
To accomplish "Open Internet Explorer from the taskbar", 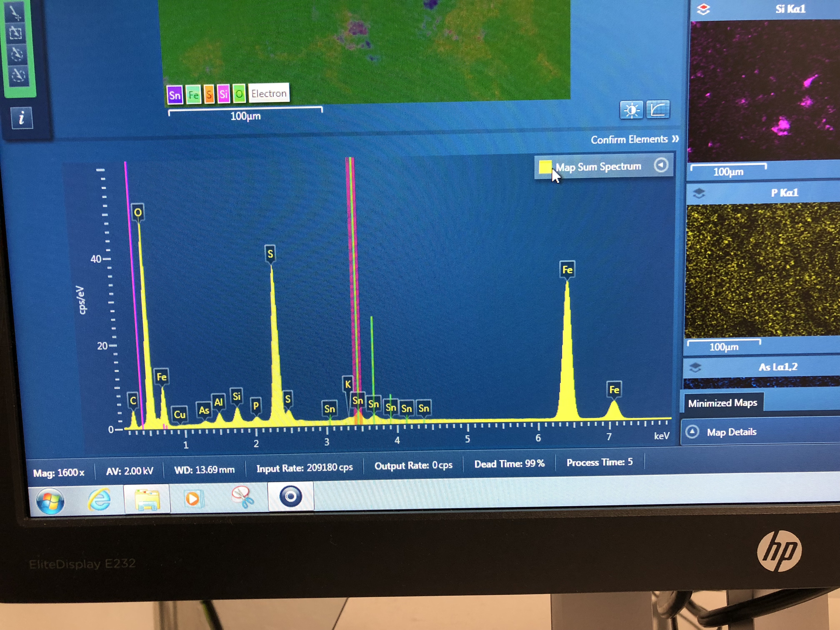I will point(99,499).
